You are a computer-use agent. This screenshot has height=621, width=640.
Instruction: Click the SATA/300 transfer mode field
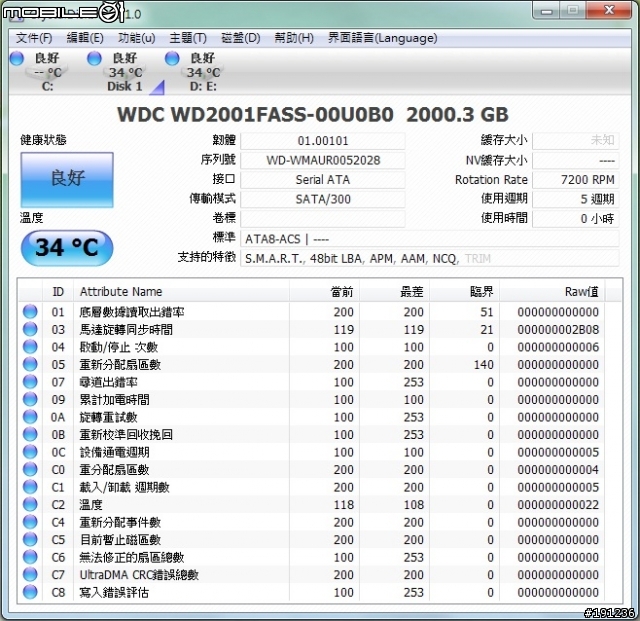point(323,199)
